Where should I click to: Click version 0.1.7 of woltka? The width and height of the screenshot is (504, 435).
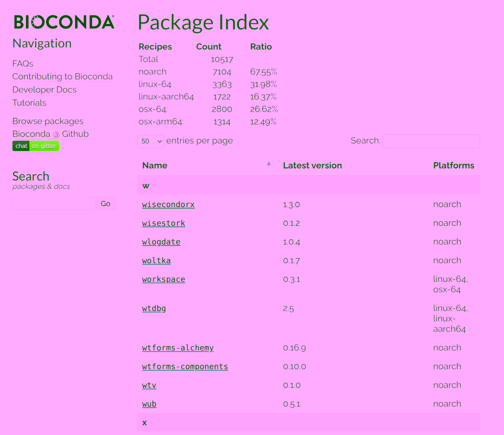tap(291, 261)
